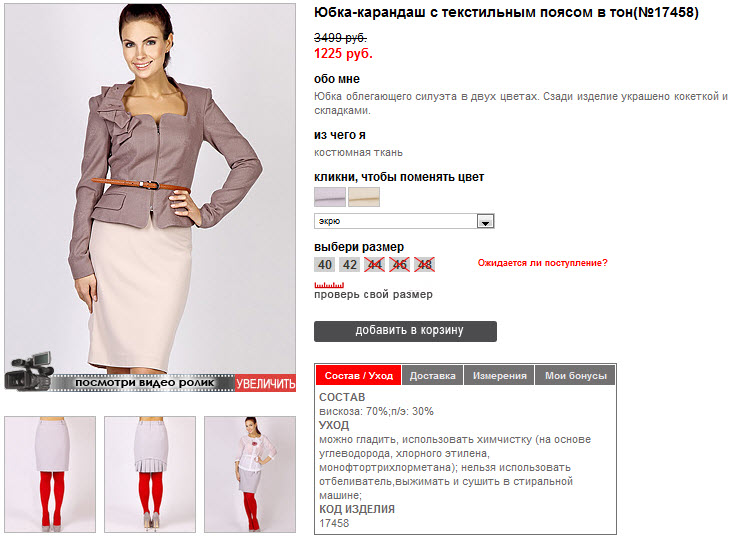This screenshot has height=539, width=734.
Task: Click the red ruler size icon
Action: tap(329, 285)
